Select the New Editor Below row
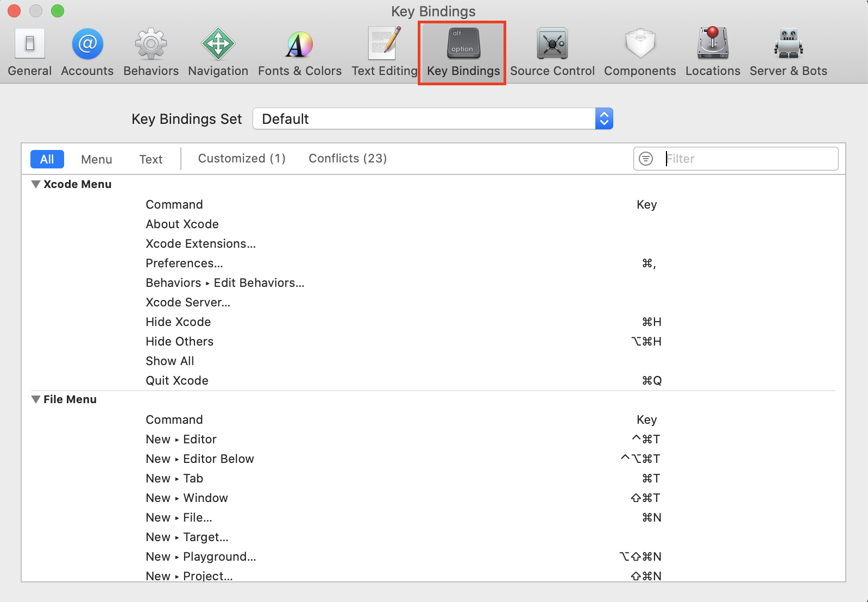This screenshot has height=602, width=868. 433,459
